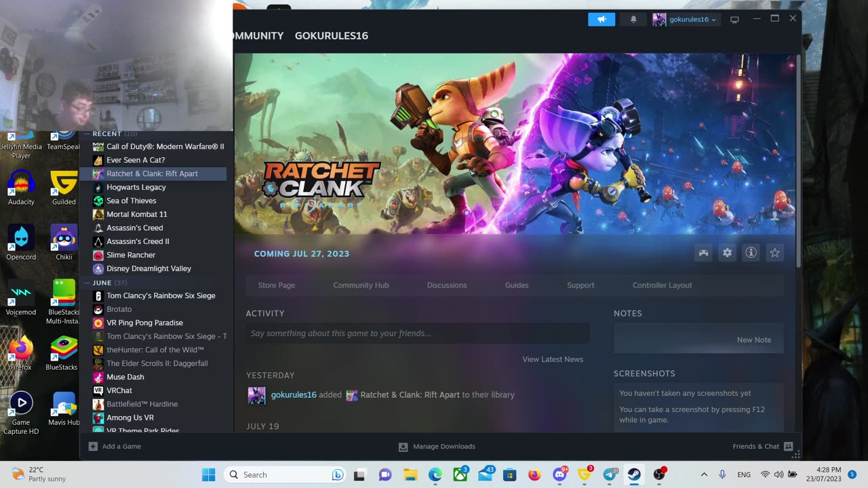Show hidden system tray icons
Viewport: 868px width, 488px height.
tap(704, 474)
